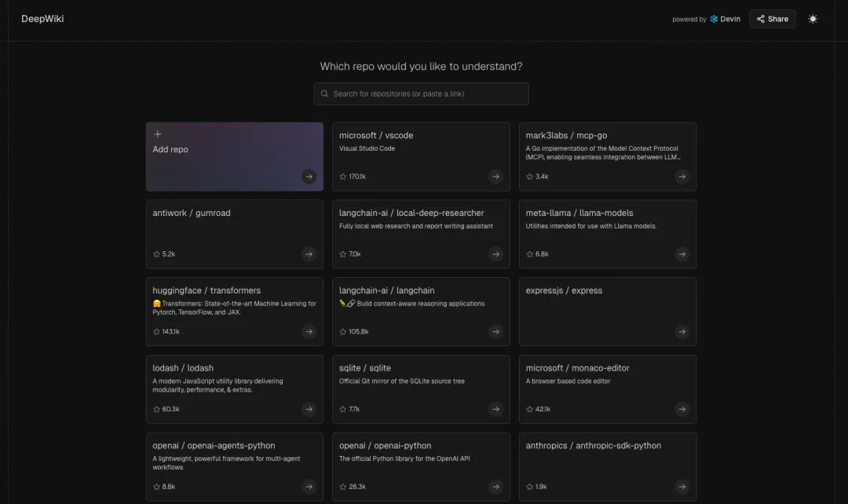Viewport: 848px width, 504px height.
Task: Open antiwork / gumroad repo title
Action: tap(192, 213)
